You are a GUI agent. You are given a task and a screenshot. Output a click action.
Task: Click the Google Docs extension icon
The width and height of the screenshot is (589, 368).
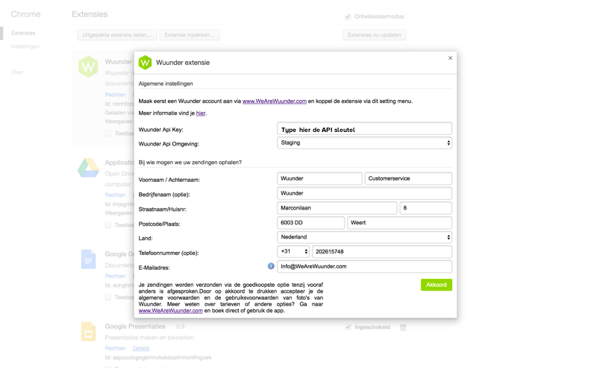pos(88,259)
